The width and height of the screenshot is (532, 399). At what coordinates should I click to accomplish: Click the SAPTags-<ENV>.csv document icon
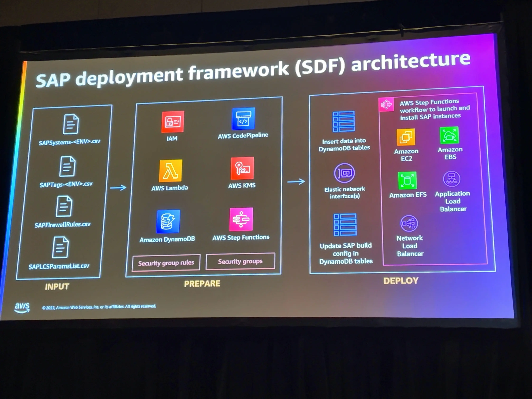[x=67, y=166]
